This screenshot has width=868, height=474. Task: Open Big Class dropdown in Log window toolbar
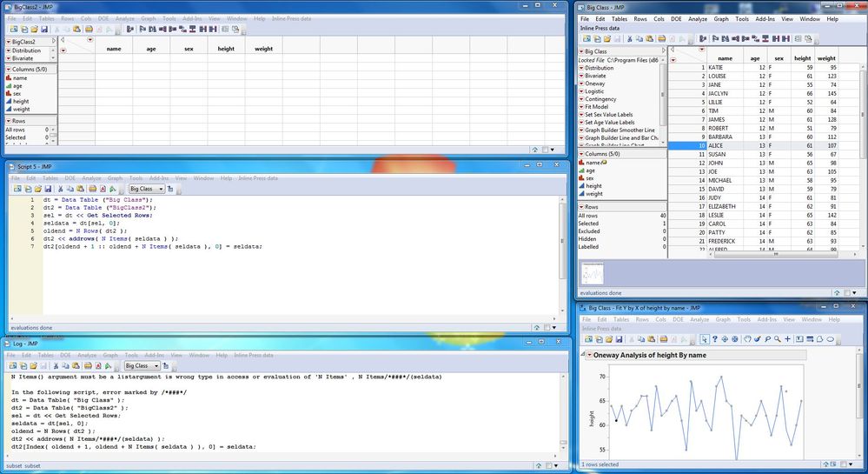pyautogui.click(x=142, y=366)
